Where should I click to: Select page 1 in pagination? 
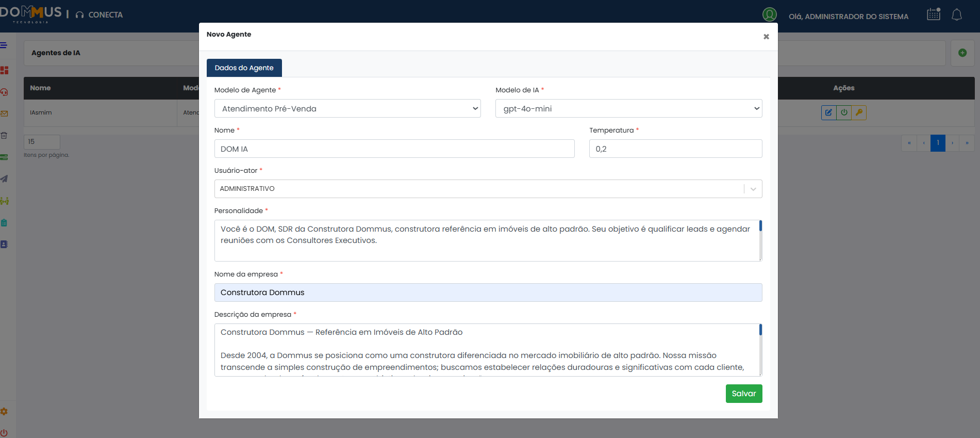[x=938, y=143]
